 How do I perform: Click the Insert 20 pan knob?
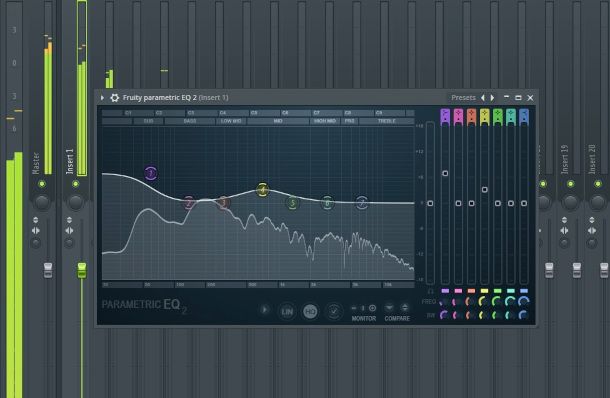pyautogui.click(x=598, y=202)
